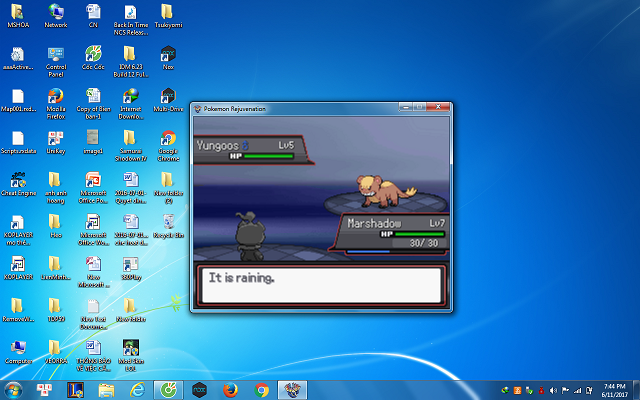Minimize the Pokemon Rejuvenation window
The width and height of the screenshot is (640, 400).
pyautogui.click(x=405, y=107)
